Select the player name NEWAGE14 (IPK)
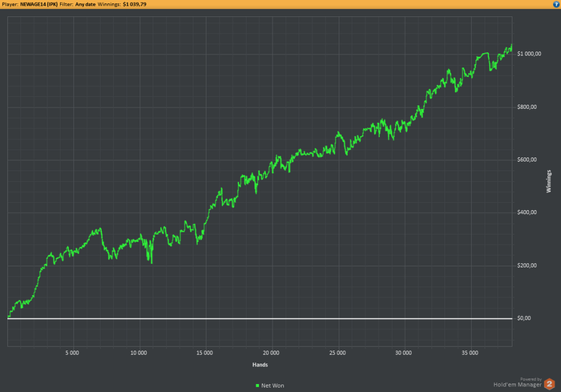561x392 pixels. pyautogui.click(x=39, y=4)
